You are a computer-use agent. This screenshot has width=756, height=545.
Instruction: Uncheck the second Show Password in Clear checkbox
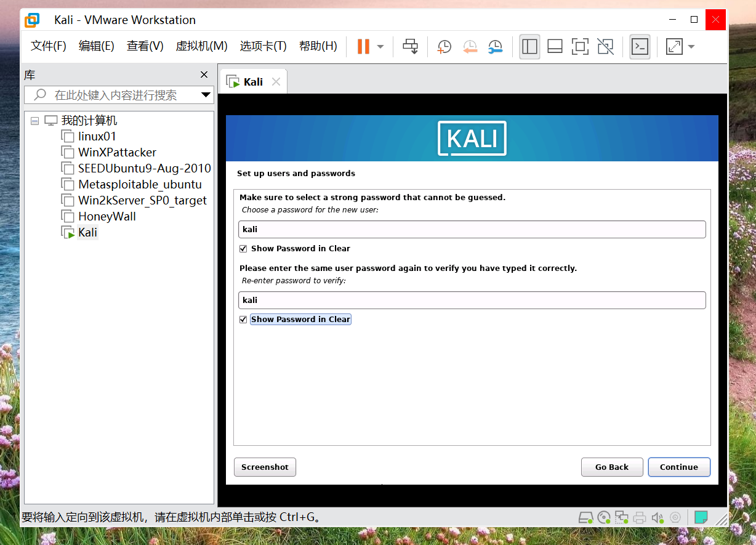click(244, 320)
